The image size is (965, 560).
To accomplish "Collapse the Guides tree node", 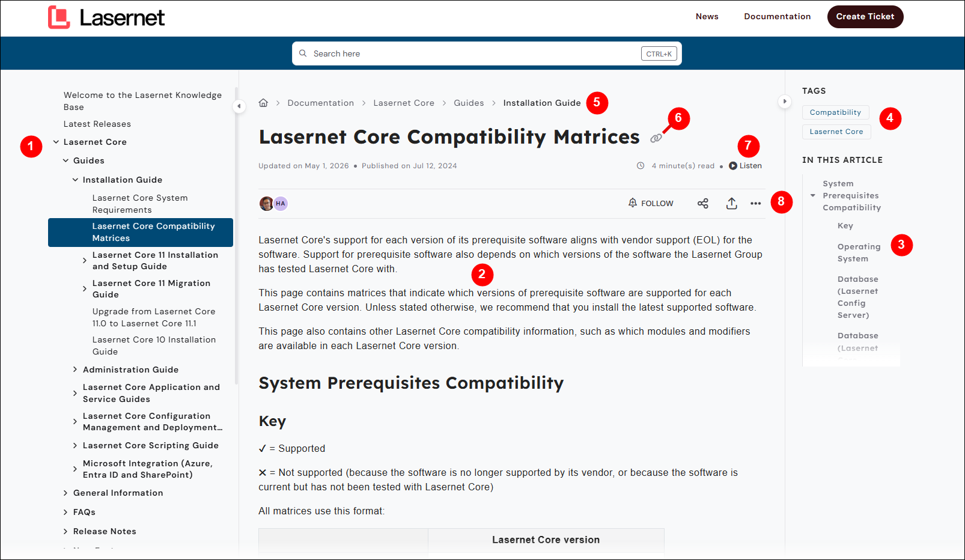I will [x=65, y=161].
